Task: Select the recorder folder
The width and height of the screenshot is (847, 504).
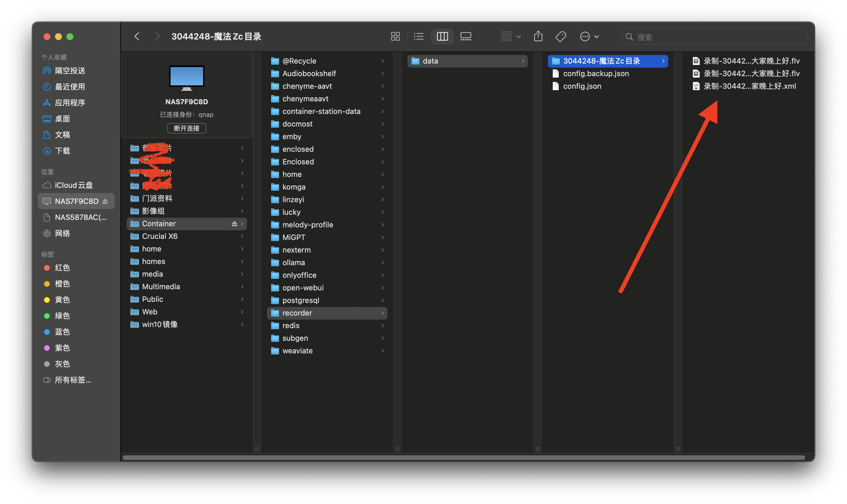Action: point(327,313)
